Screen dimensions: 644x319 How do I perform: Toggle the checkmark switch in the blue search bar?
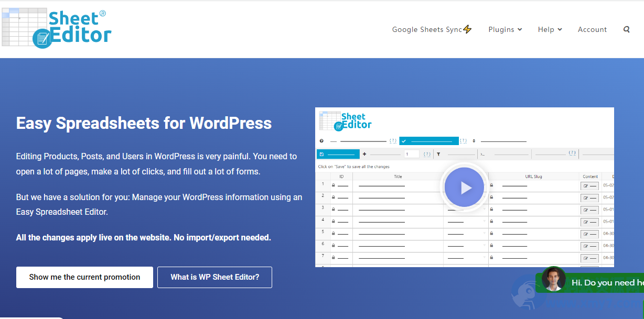tap(404, 141)
